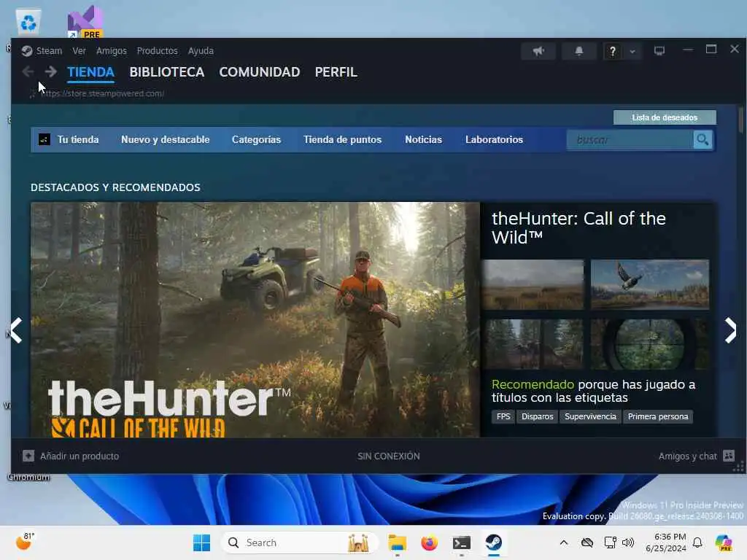Expand Nuevo y destacable menu
747x560 pixels.
point(166,139)
